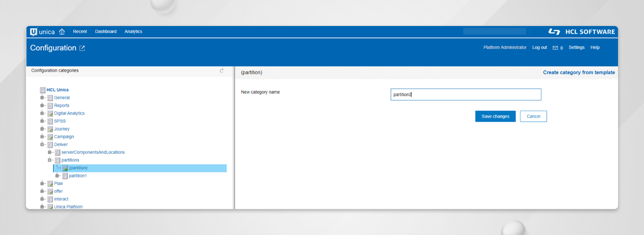Click the New category name field
Screen dimensions: 644x235
(x=466, y=95)
